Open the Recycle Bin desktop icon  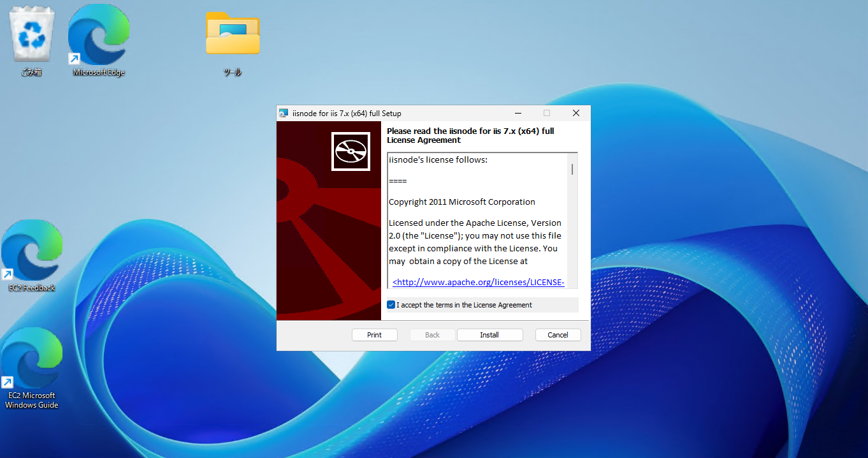point(31,40)
